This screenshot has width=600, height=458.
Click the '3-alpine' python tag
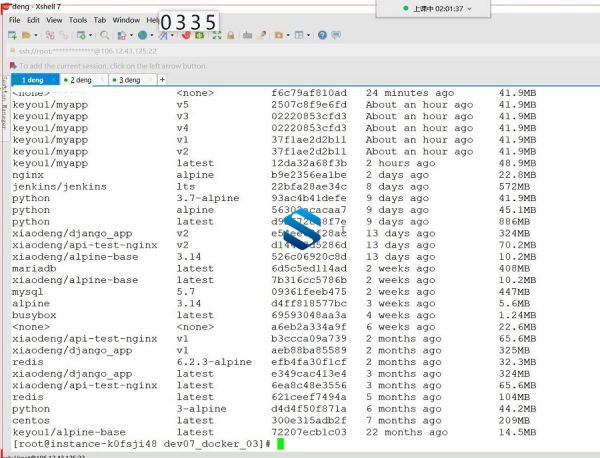coord(201,409)
